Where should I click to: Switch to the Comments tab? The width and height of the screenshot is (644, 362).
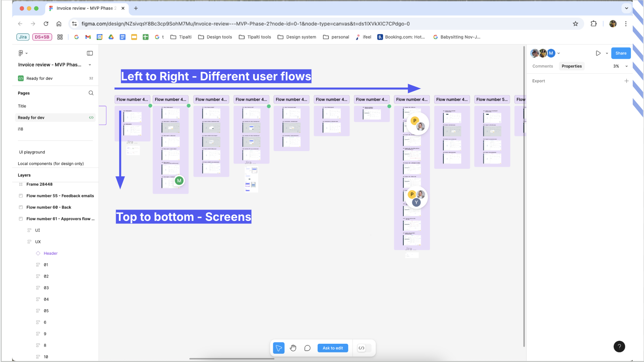(x=542, y=66)
